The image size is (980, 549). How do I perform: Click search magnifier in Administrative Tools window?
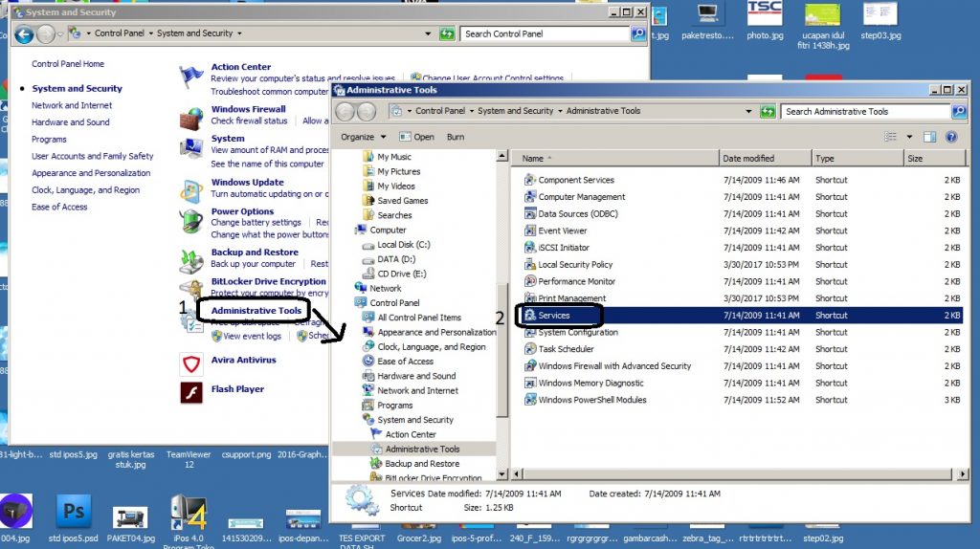[959, 111]
